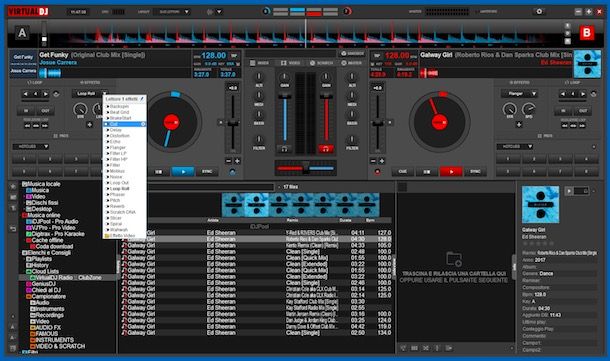Select GeniusDJ in the folder tree
This screenshot has width=610, height=361.
click(x=43, y=284)
